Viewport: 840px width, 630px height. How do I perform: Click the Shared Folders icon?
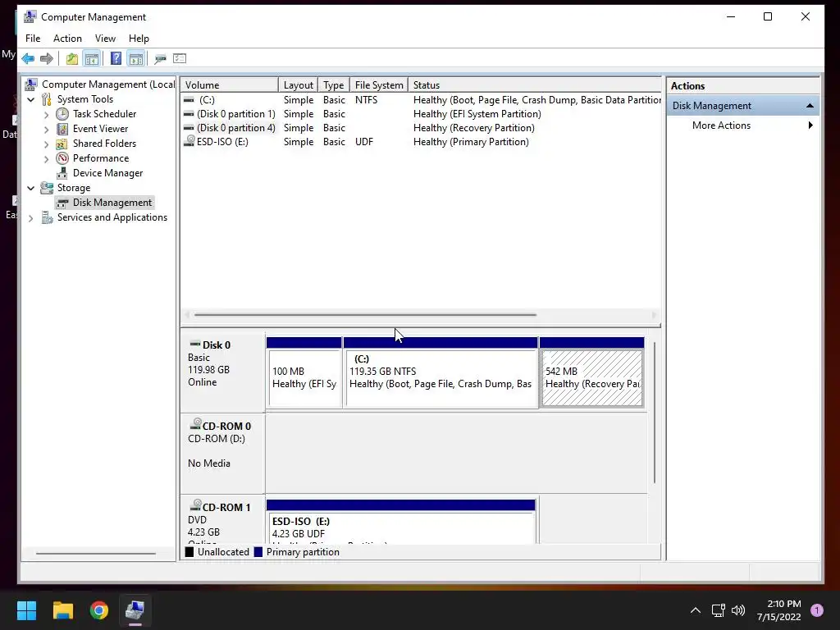pos(62,144)
